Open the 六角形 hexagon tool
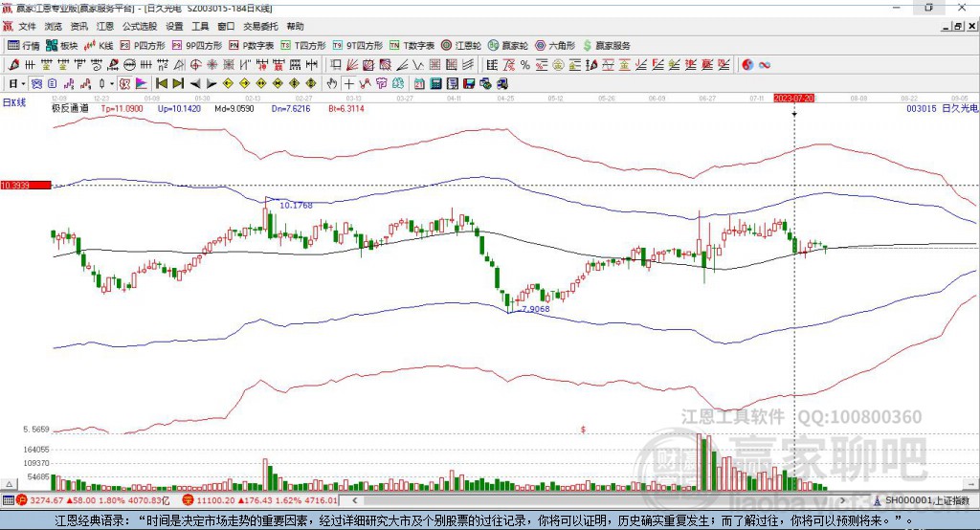Image resolution: width=980 pixels, height=530 pixels. coord(555,46)
